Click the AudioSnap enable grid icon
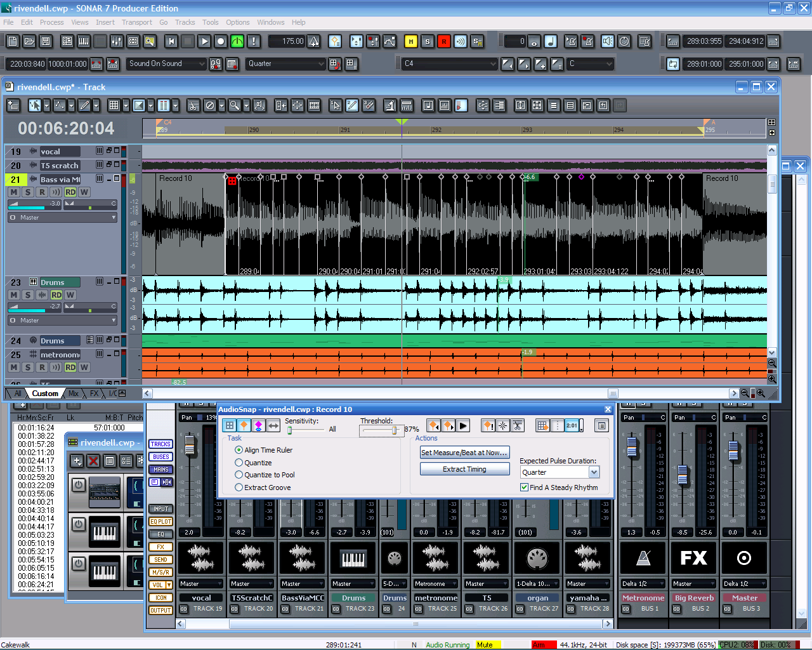 point(230,426)
